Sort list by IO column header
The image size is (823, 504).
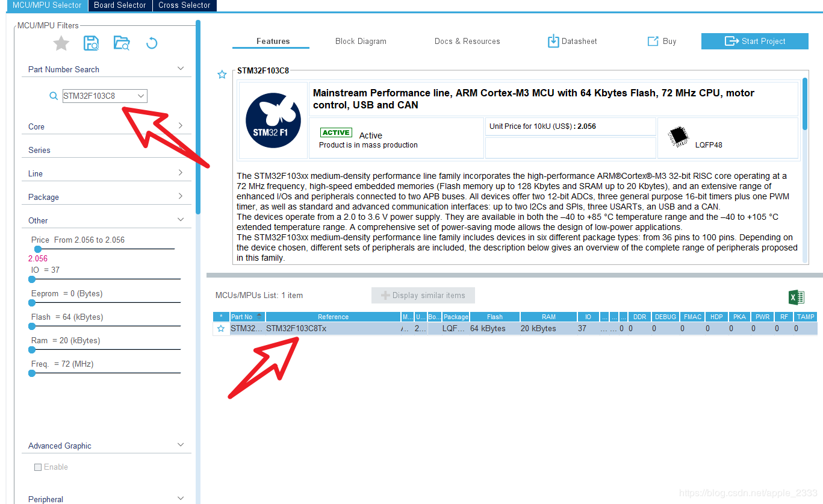[588, 317]
